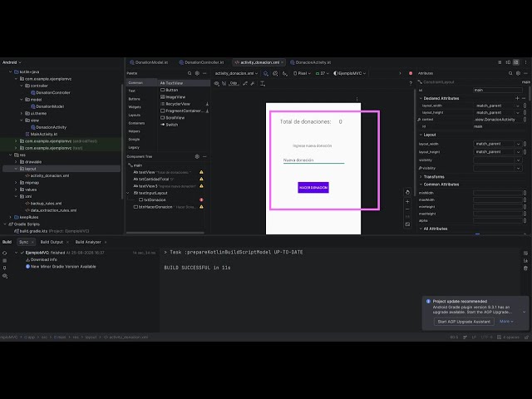Click the pin icon in Build panel sidebar
The image size is (532, 399).
click(4, 268)
